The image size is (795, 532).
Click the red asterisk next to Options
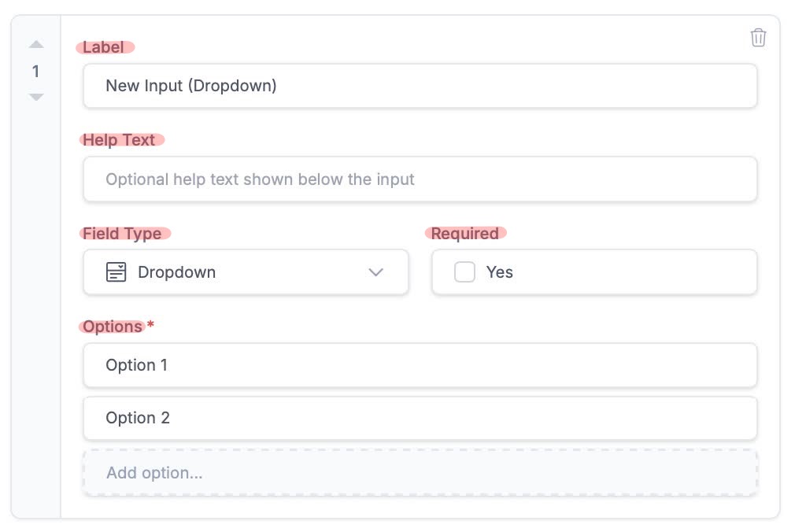coord(150,325)
